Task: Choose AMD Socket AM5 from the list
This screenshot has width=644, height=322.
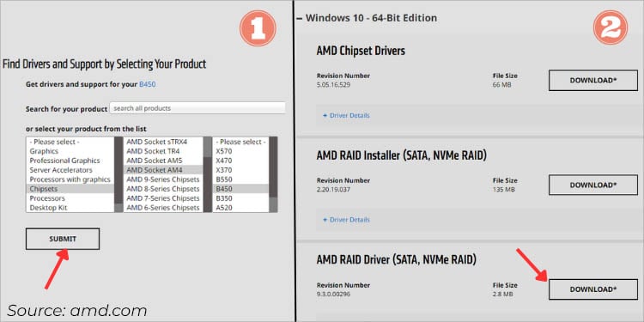Action: tap(163, 161)
